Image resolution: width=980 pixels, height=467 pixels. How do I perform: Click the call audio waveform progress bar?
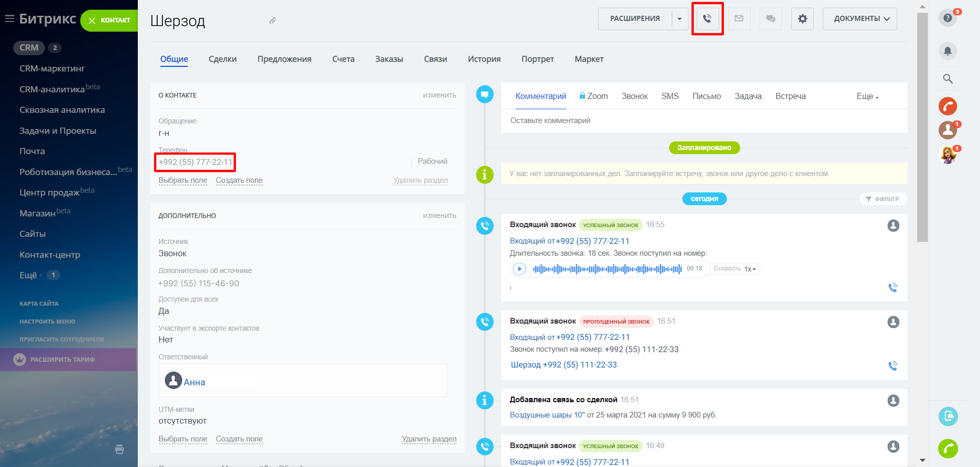(606, 269)
